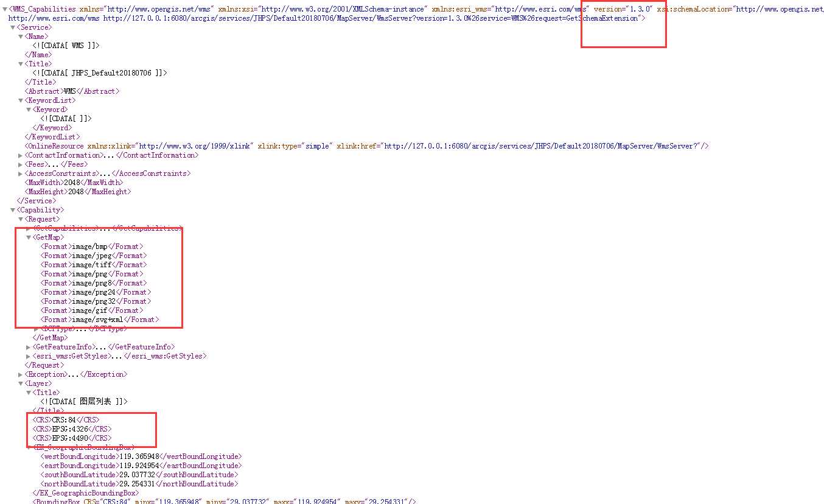The width and height of the screenshot is (824, 504).
Task: Click the image/svg+xml Format line
Action: click(100, 320)
